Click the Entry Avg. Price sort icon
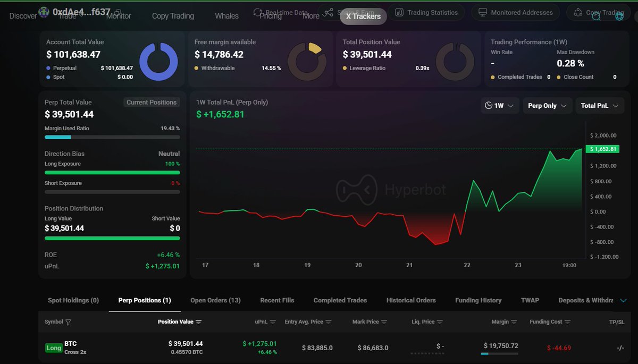This screenshot has height=364, width=638. coord(329,322)
